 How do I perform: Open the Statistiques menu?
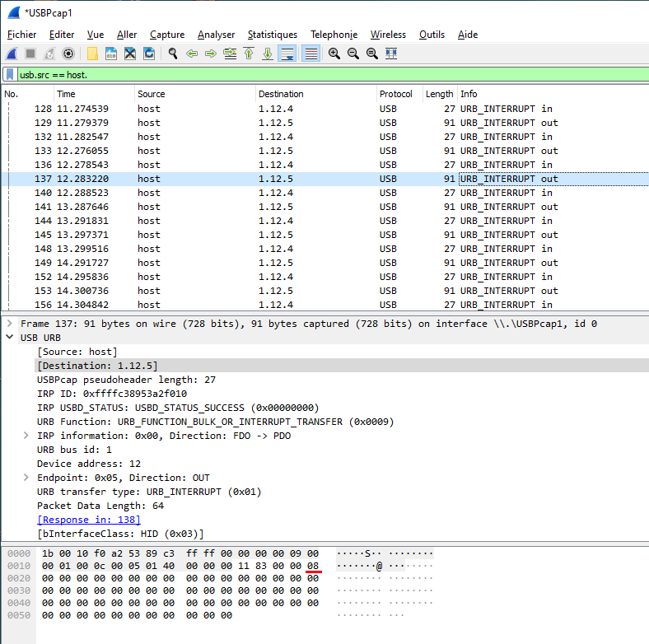(x=272, y=35)
